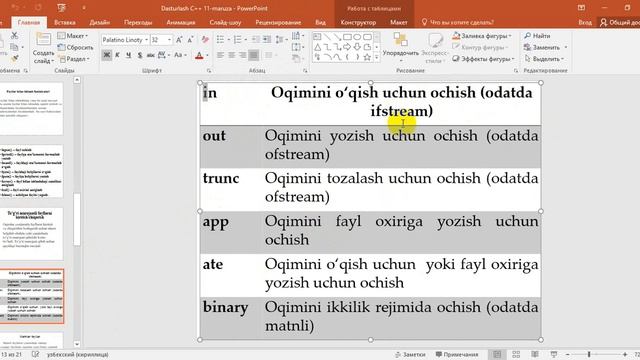The height and width of the screenshot is (360, 640).
Task: Toggle underline formatting (Ч)
Action: [129, 55]
